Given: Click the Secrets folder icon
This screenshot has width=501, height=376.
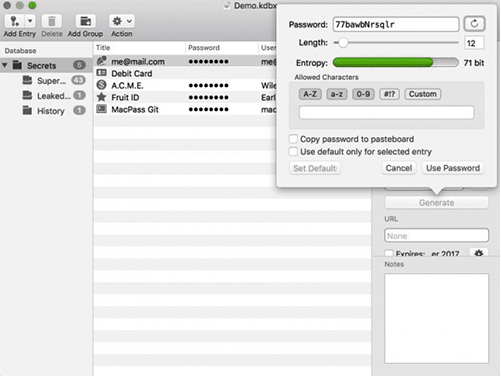Looking at the screenshot, I should click(x=17, y=65).
